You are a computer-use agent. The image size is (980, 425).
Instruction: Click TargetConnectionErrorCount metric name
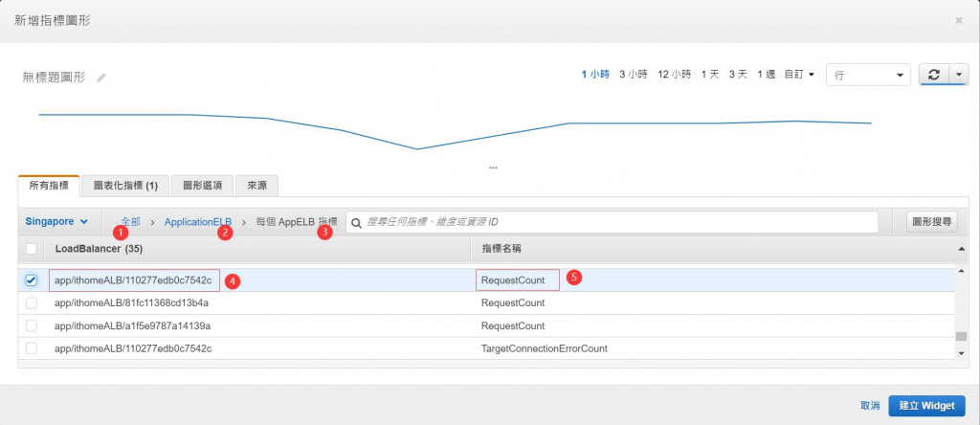click(x=545, y=348)
